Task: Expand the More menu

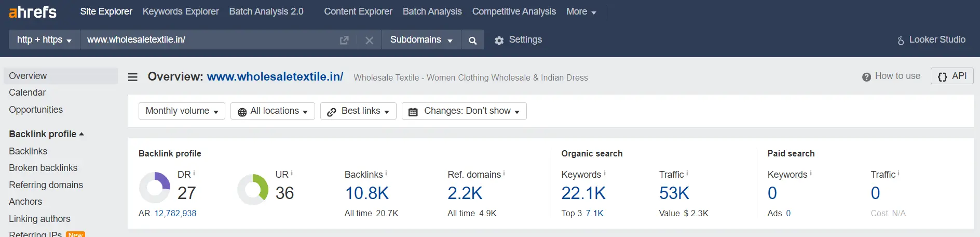Action: coord(581,11)
